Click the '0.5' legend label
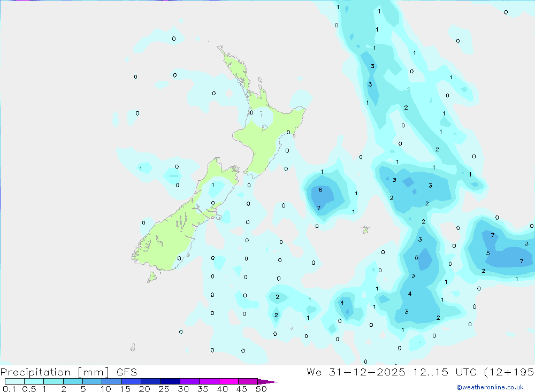535x392 pixels. tap(29, 389)
